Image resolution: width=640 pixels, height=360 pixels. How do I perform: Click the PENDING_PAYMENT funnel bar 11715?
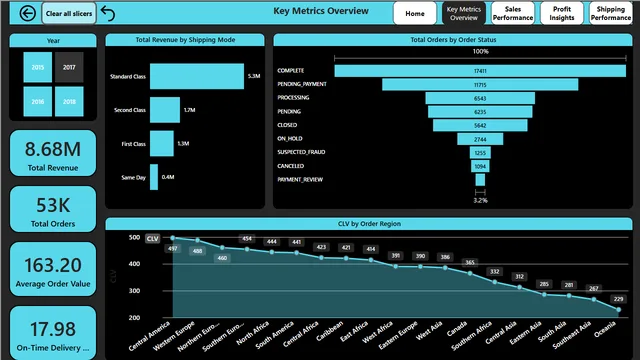(480, 85)
